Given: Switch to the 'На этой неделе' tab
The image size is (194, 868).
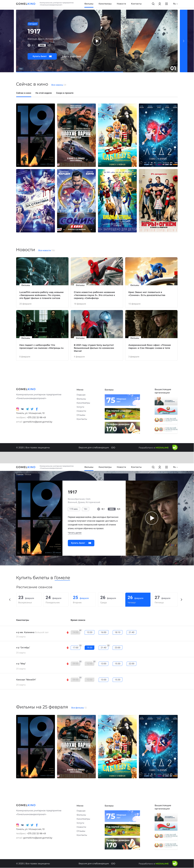Looking at the screenshot, I should coord(44,93).
